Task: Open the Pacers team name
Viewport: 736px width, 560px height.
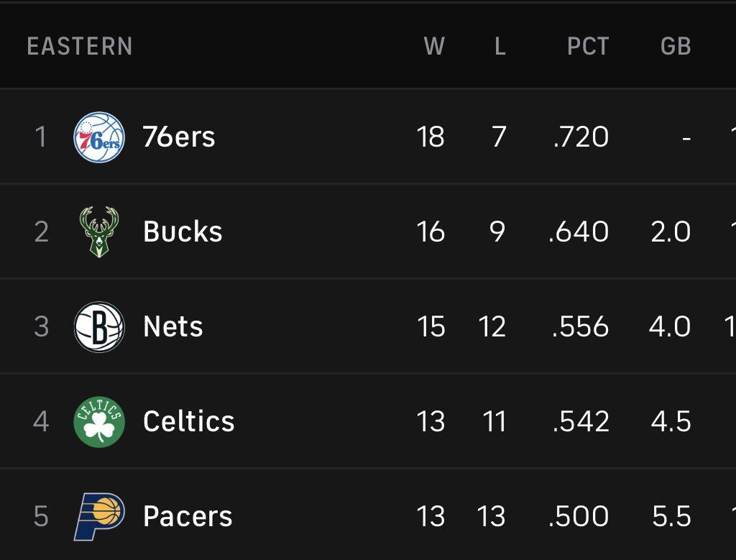Action: [x=188, y=516]
